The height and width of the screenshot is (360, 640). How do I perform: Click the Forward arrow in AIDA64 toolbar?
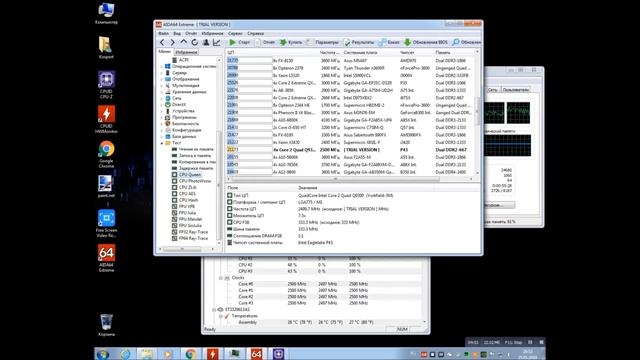point(172,42)
